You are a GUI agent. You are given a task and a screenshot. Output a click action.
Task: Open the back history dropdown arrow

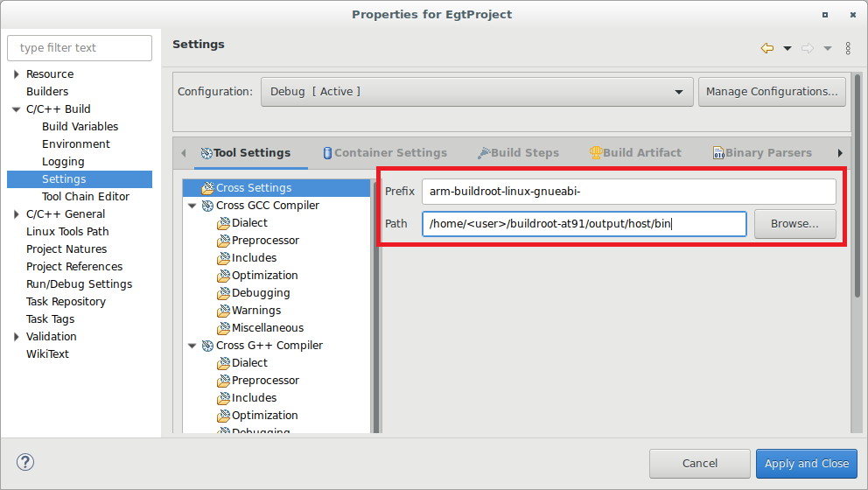click(787, 48)
